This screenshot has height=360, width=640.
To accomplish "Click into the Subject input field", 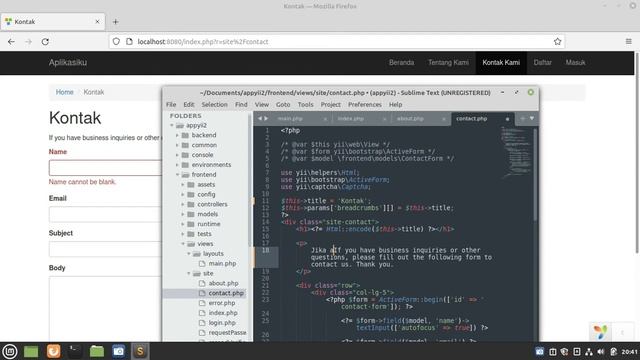I will pos(105,249).
